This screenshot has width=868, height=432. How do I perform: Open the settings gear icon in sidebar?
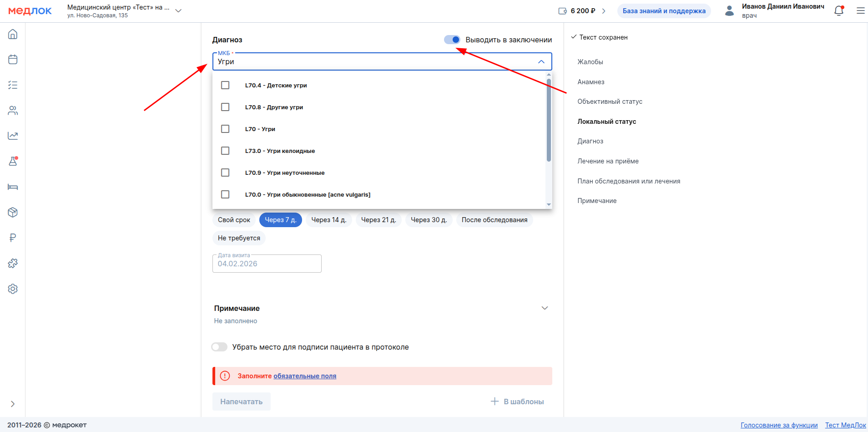(x=13, y=289)
